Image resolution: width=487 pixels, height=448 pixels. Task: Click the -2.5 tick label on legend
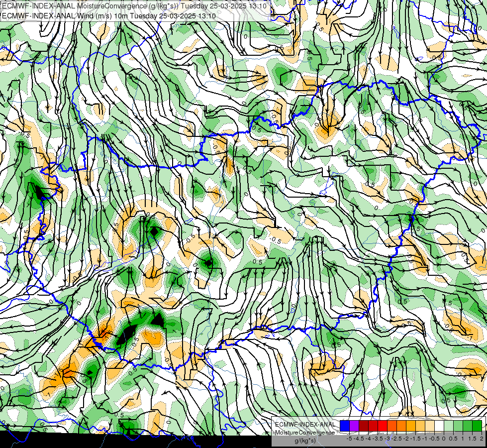tap(396, 439)
